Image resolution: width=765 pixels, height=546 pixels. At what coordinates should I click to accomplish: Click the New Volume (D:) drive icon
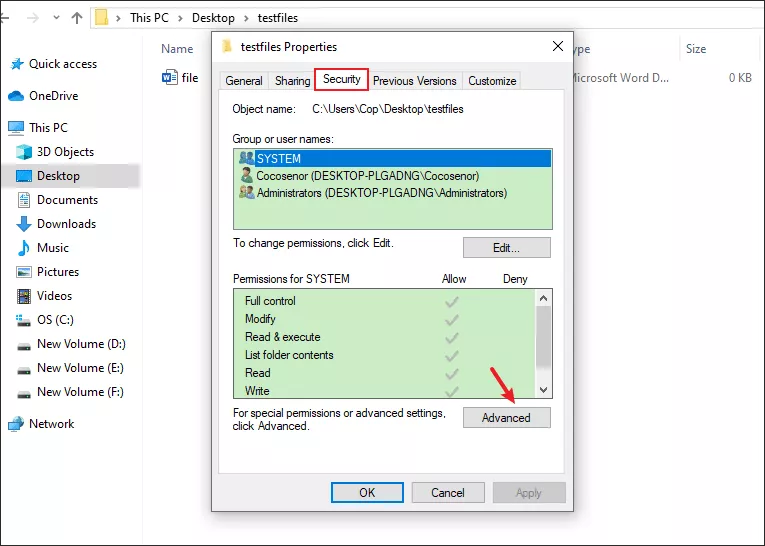point(24,346)
